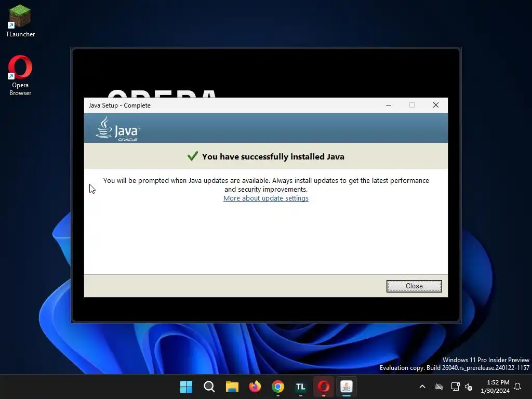Select the Java Setup taskbar icon
This screenshot has height=399, width=532.
[x=347, y=387]
